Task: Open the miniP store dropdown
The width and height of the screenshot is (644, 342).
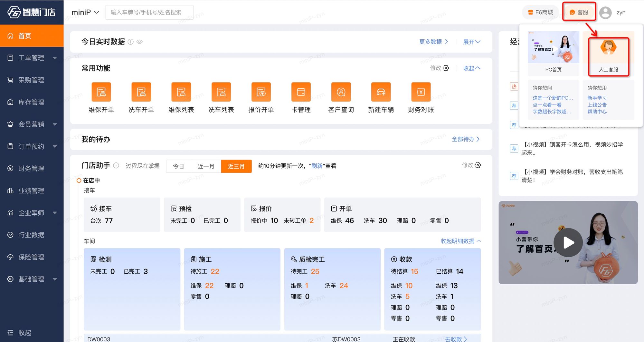Action: pyautogui.click(x=85, y=12)
